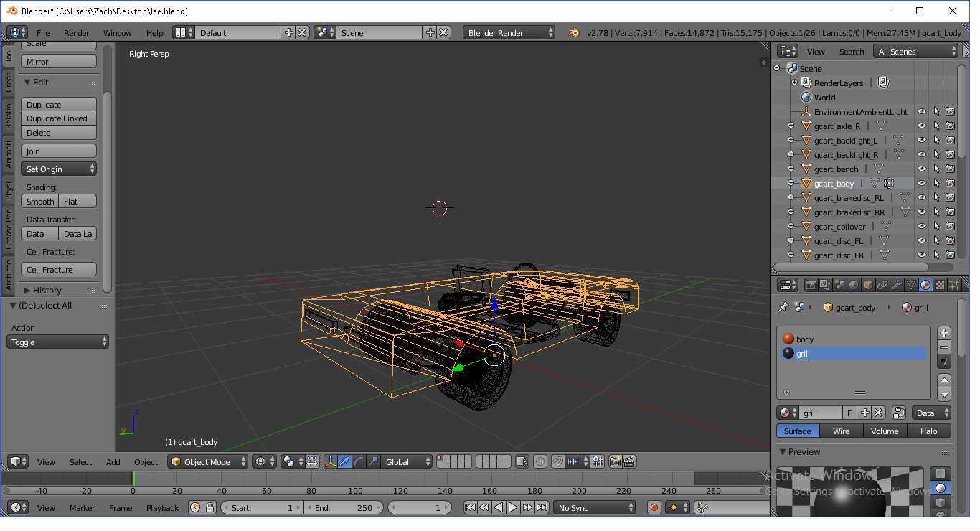Toggle selectability cursor for gcart_coilover
The width and height of the screenshot is (980, 531).
click(x=936, y=227)
